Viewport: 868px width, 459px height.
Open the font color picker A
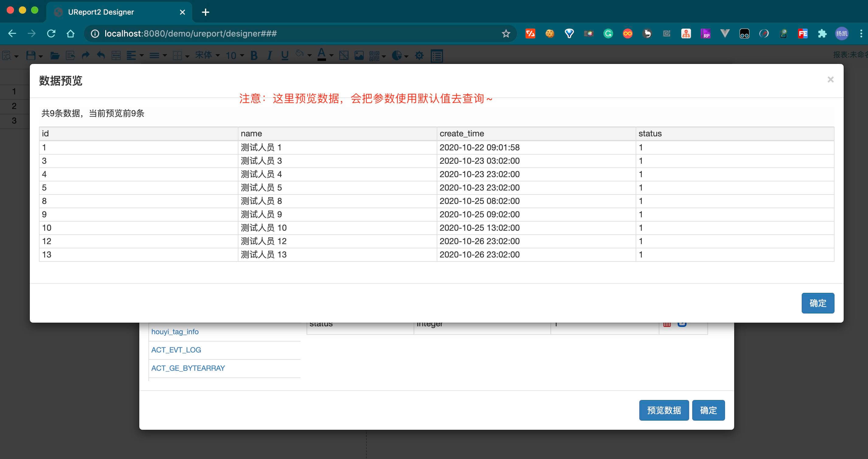(x=322, y=54)
